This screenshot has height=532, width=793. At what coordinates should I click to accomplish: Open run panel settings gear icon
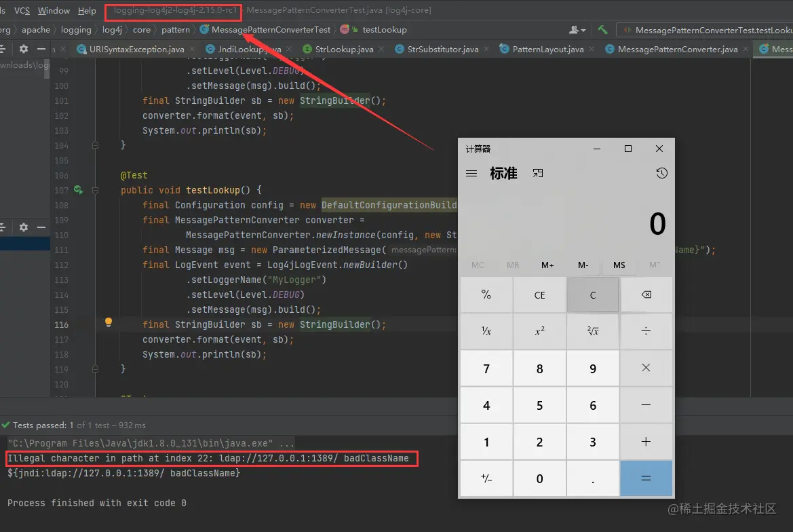[23, 227]
